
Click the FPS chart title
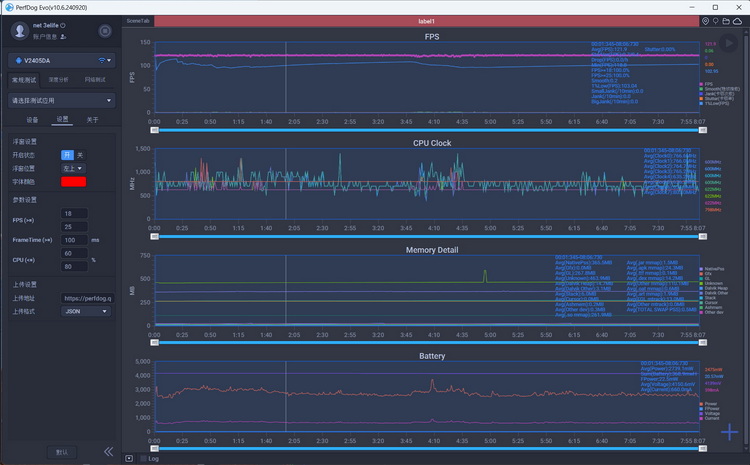pyautogui.click(x=432, y=37)
